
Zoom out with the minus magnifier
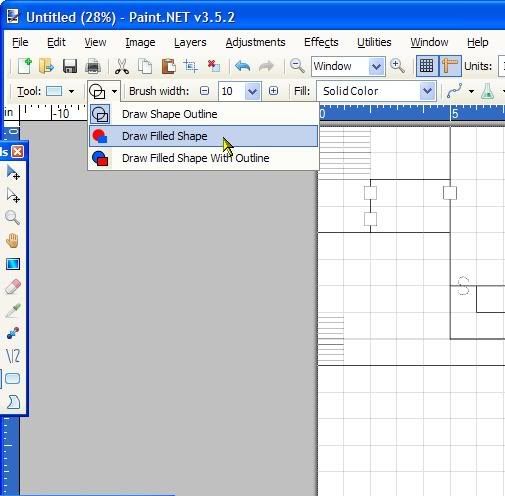[297, 66]
